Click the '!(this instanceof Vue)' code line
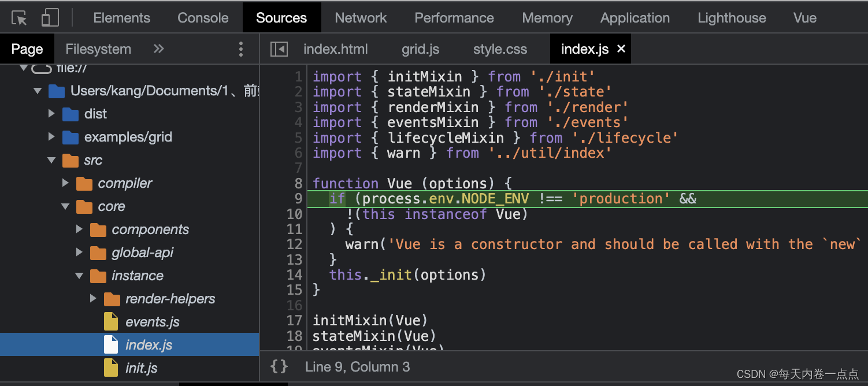The width and height of the screenshot is (868, 386). pos(437,214)
